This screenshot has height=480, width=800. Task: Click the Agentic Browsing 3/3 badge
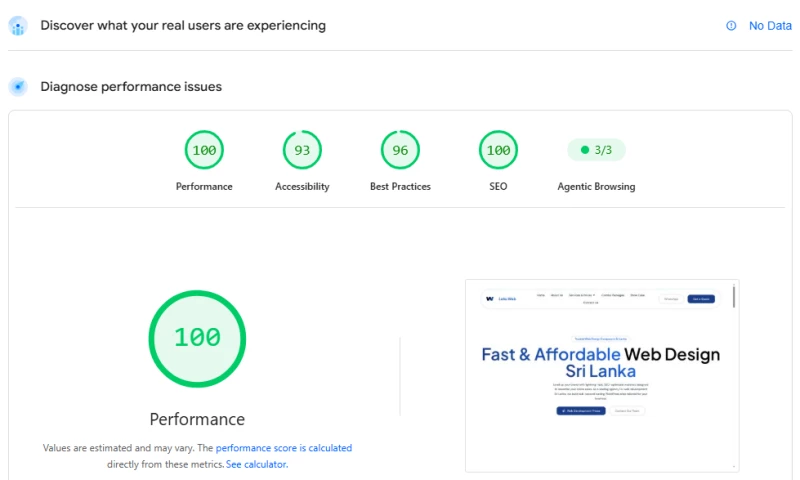click(x=596, y=150)
